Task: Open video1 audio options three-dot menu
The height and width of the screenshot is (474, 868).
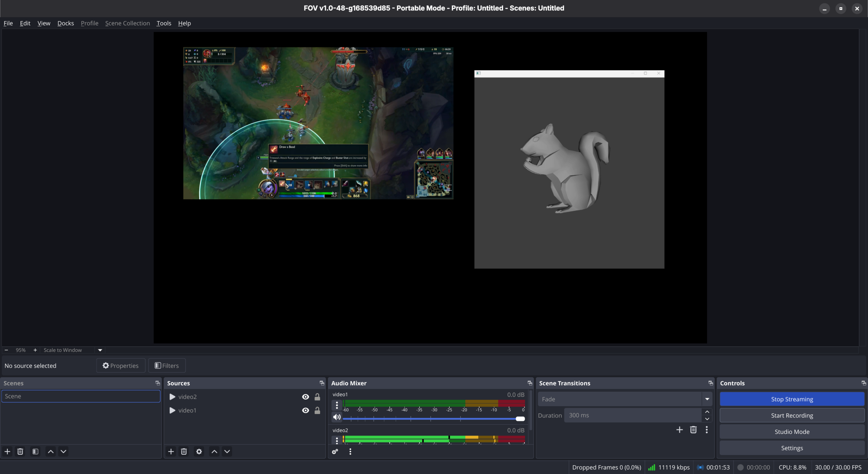Action: [x=337, y=405]
